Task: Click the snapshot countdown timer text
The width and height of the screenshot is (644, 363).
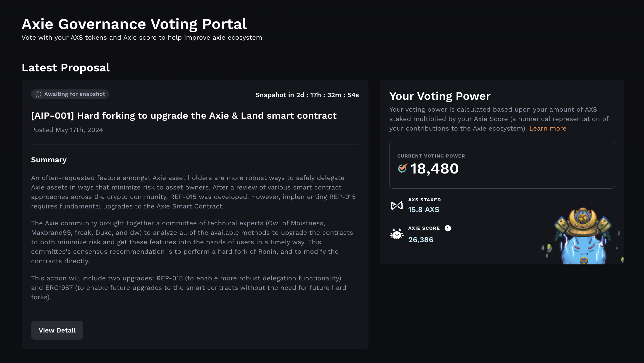Action: (x=307, y=95)
